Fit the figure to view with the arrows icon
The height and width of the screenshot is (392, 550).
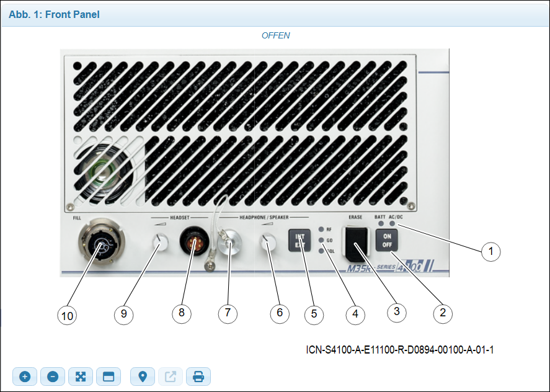81,376
